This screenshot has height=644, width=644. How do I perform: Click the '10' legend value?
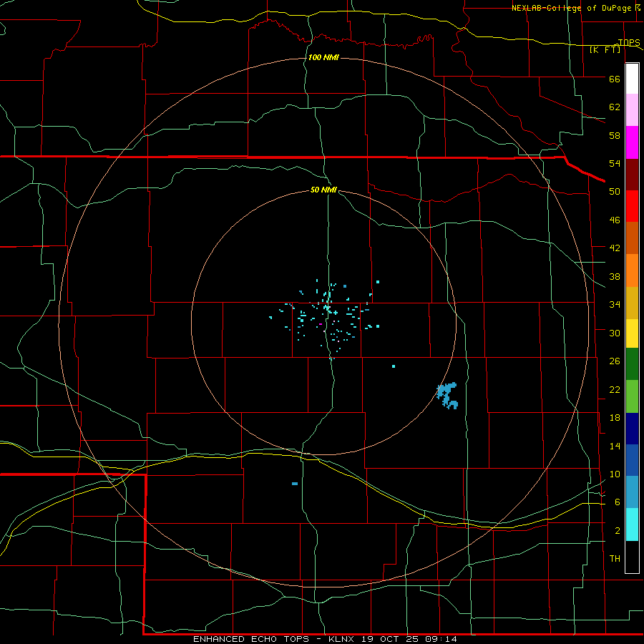click(615, 474)
